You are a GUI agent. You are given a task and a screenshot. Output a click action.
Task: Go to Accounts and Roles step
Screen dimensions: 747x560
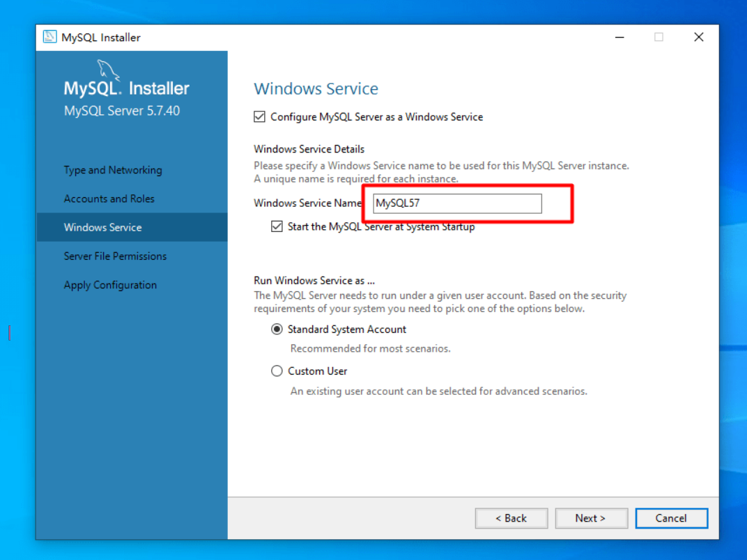tap(109, 199)
